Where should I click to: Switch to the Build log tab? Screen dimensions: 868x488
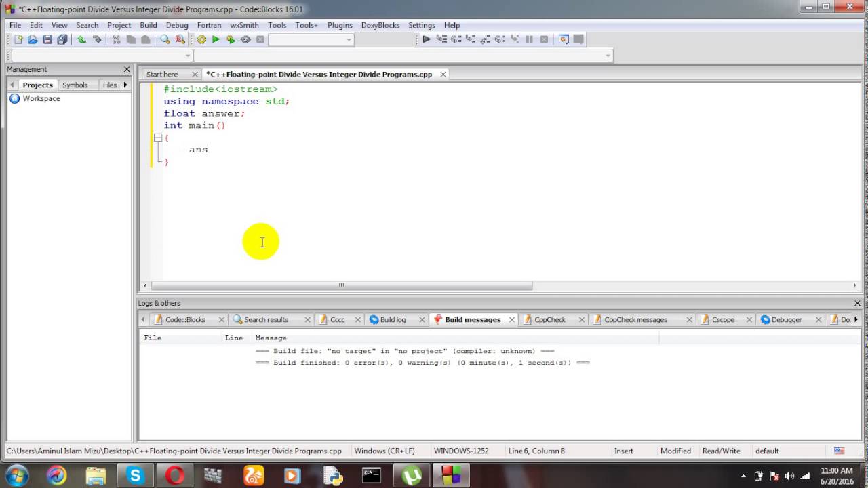pos(393,319)
